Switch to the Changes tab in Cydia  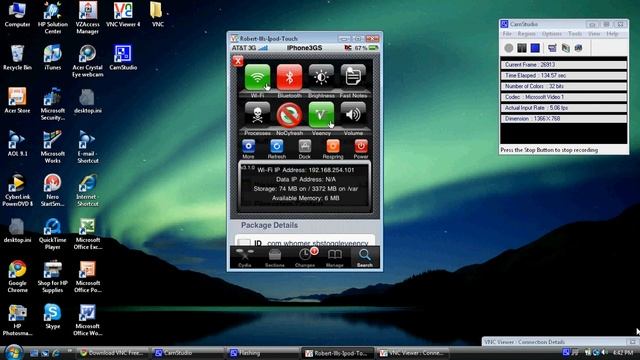(x=305, y=258)
